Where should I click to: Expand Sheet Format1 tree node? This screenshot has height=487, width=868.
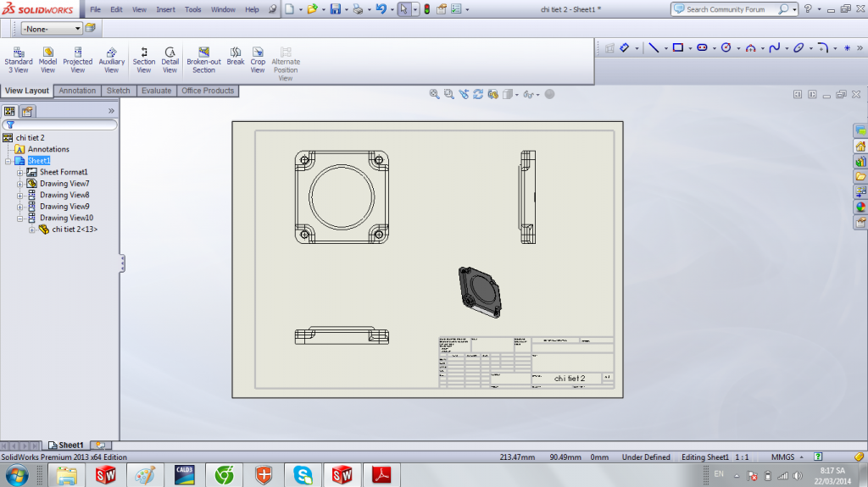tap(20, 173)
